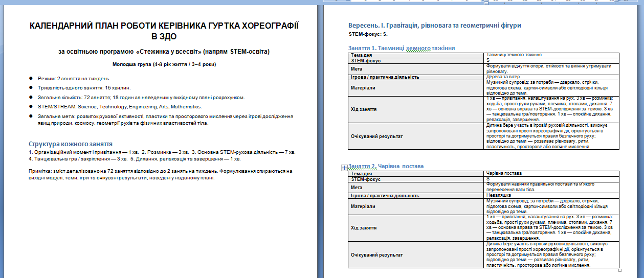
Task: Click the 'Тема дня' cell in Заняття 1 table
Action: point(416,55)
